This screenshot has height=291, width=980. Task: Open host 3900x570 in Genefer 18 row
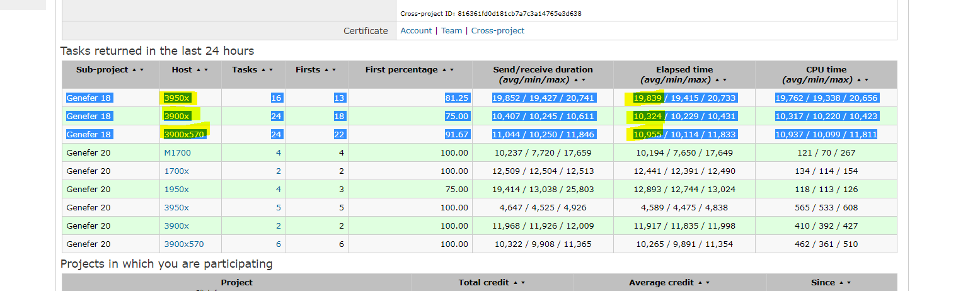[184, 134]
